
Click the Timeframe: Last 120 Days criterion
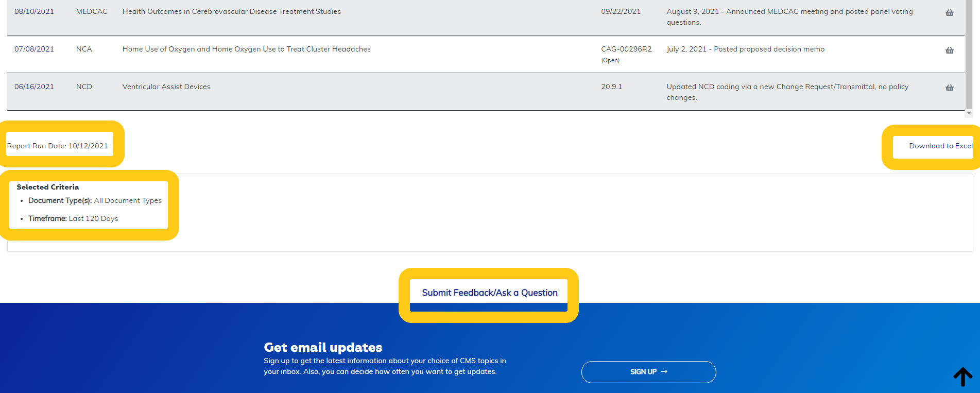pos(73,219)
